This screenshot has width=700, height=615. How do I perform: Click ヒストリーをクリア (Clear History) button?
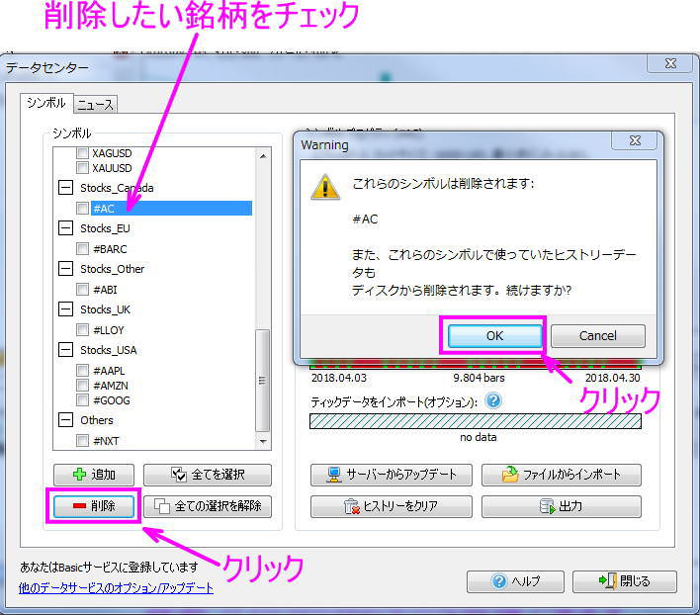(391, 506)
